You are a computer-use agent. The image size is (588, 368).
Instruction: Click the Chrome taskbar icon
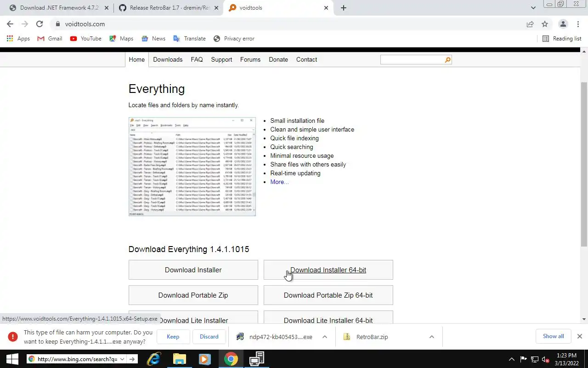(231, 359)
